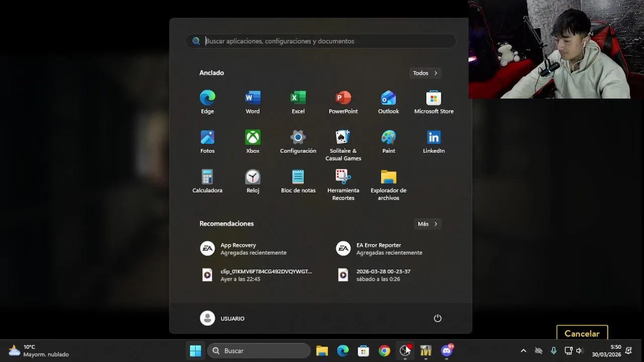Open Microsoft Edge from the taskbar
Viewport: 644px width, 362px height.
click(343, 351)
